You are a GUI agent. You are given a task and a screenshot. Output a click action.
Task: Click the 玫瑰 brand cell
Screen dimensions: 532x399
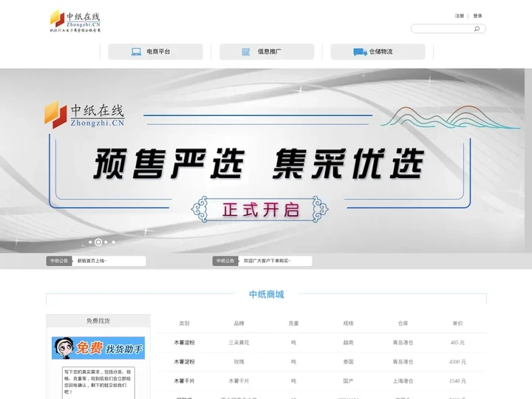239,361
